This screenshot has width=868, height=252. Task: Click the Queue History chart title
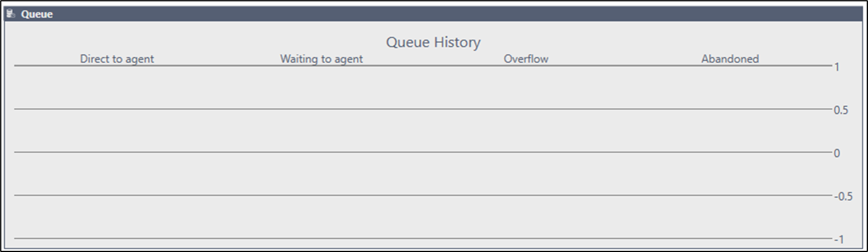433,42
